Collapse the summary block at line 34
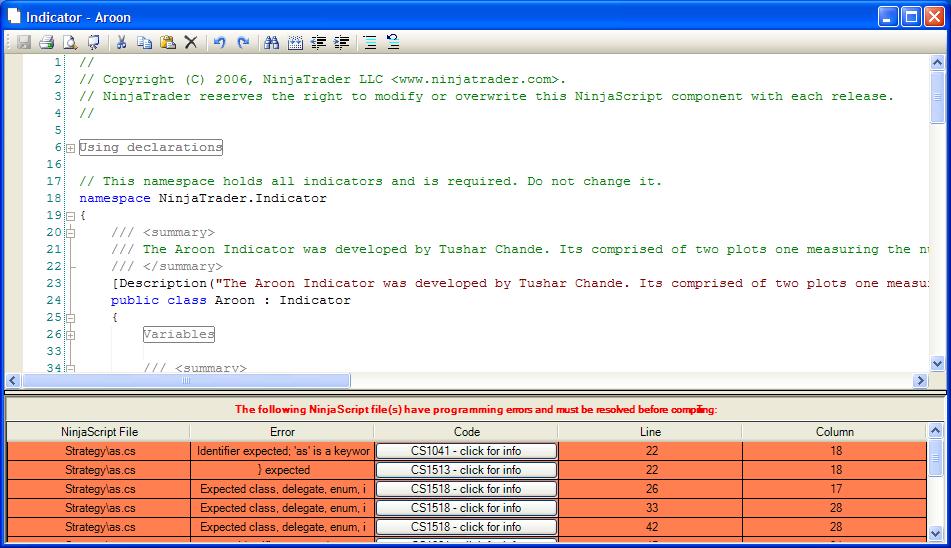The image size is (951, 548). (70, 368)
